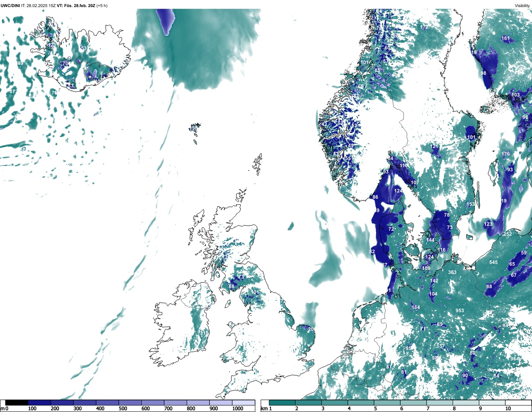
Task: Click the visibility value 86 in Skagerrak
Action: tap(375, 197)
